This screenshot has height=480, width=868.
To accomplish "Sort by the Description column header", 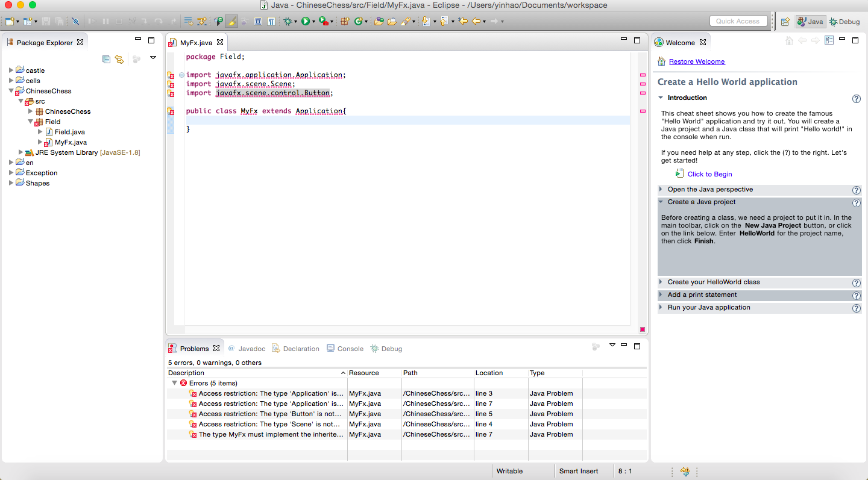I will pyautogui.click(x=257, y=373).
